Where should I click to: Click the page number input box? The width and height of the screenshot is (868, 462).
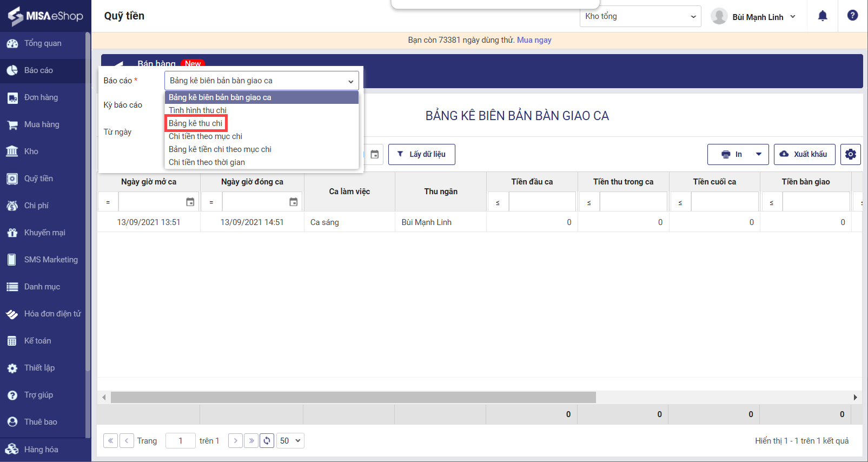(x=181, y=440)
